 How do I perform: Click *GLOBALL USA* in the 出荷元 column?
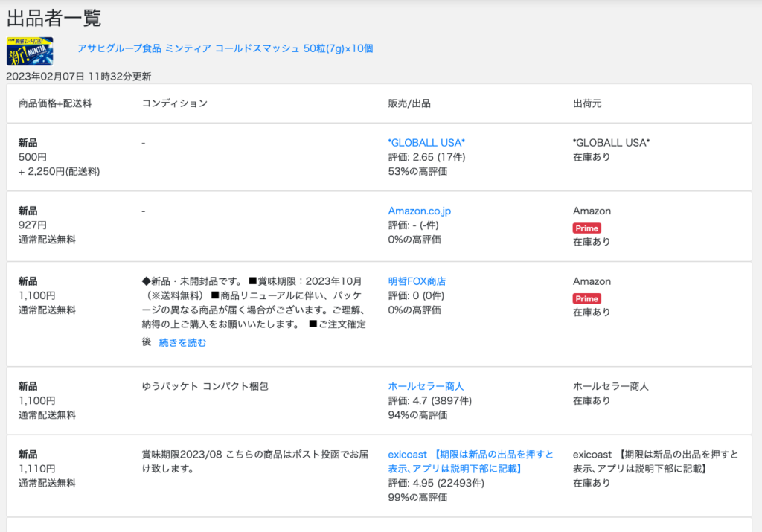point(612,143)
